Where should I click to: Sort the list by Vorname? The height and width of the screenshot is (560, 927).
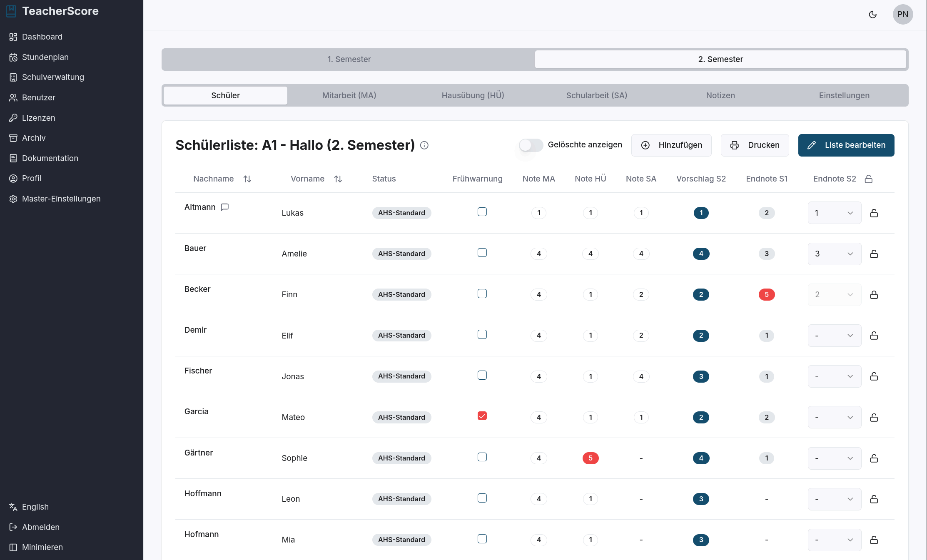click(x=338, y=179)
